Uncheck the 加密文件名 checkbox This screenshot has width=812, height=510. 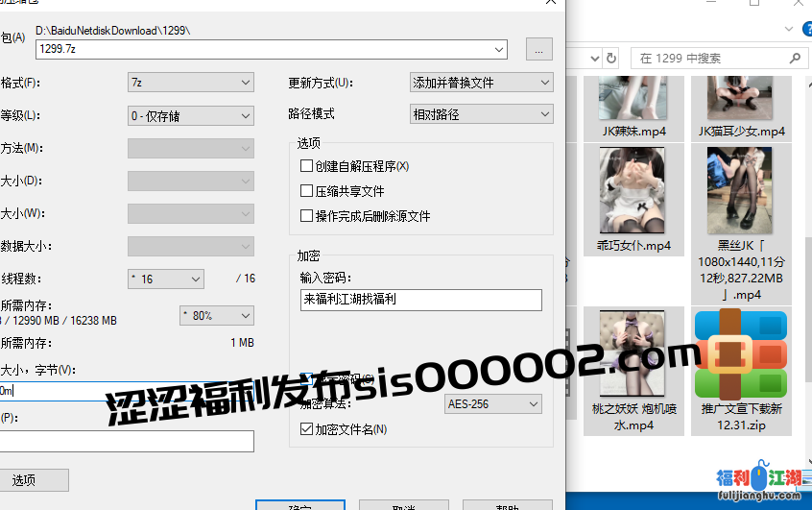pyautogui.click(x=307, y=429)
